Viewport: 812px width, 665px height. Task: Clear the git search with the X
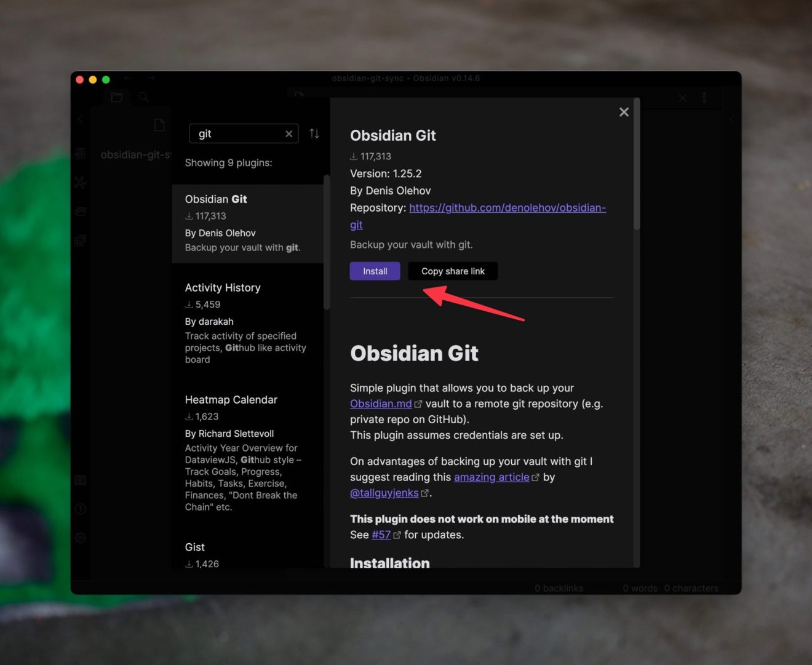(x=289, y=133)
